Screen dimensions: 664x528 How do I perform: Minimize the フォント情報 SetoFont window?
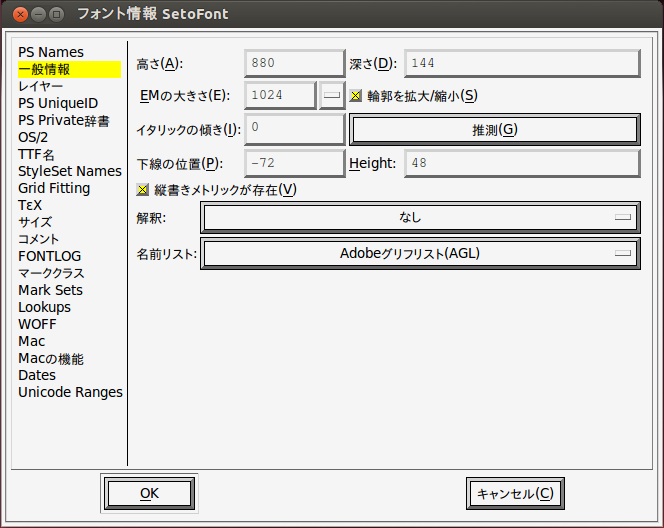tap(38, 15)
